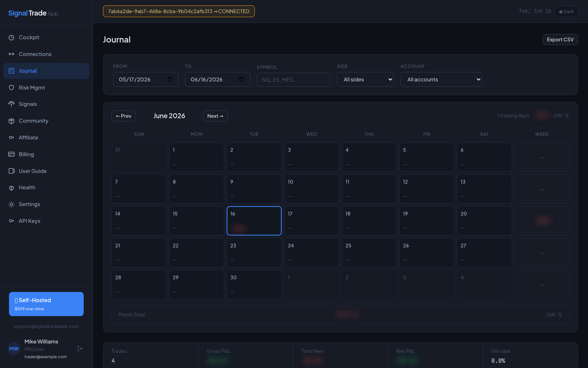Click the Total fees stat card

click(x=340, y=355)
